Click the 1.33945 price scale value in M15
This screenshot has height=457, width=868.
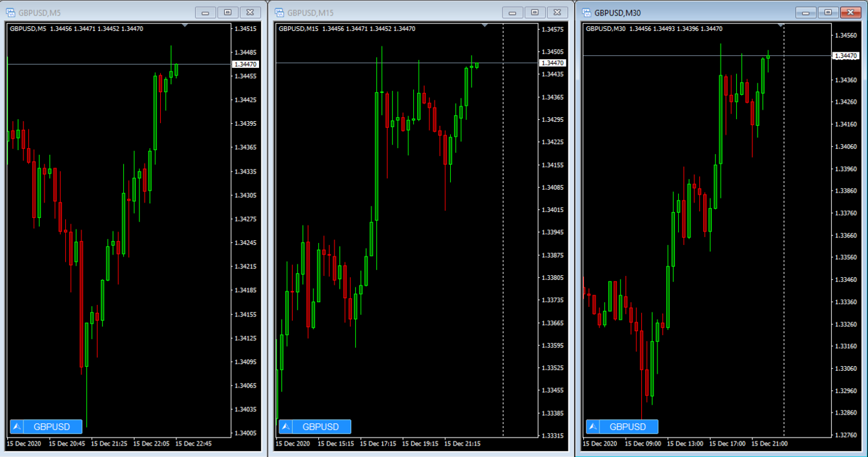[x=553, y=232]
